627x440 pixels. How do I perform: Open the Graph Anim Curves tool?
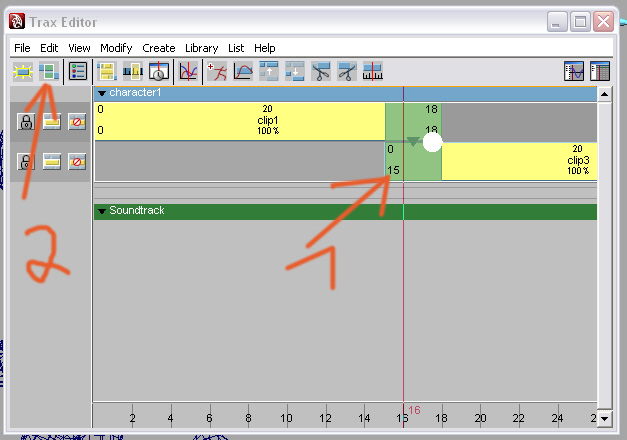click(x=187, y=71)
